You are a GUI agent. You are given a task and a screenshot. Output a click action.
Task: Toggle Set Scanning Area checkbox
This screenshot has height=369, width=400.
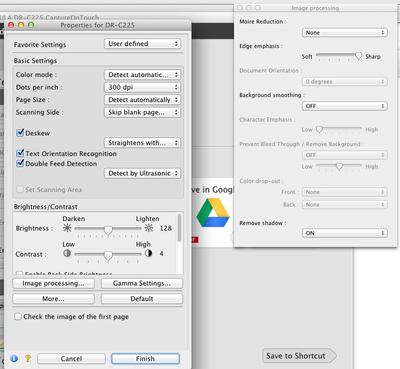(20, 189)
